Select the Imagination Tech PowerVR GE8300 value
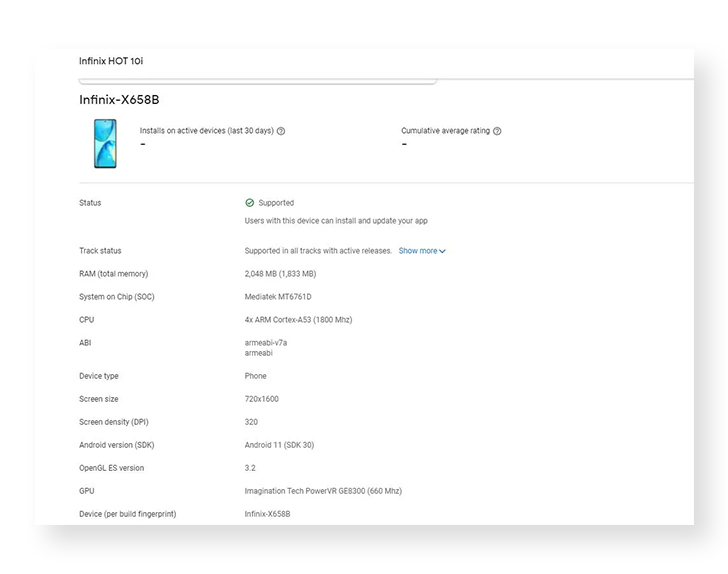Image resolution: width=728 pixels, height=574 pixels. (323, 491)
